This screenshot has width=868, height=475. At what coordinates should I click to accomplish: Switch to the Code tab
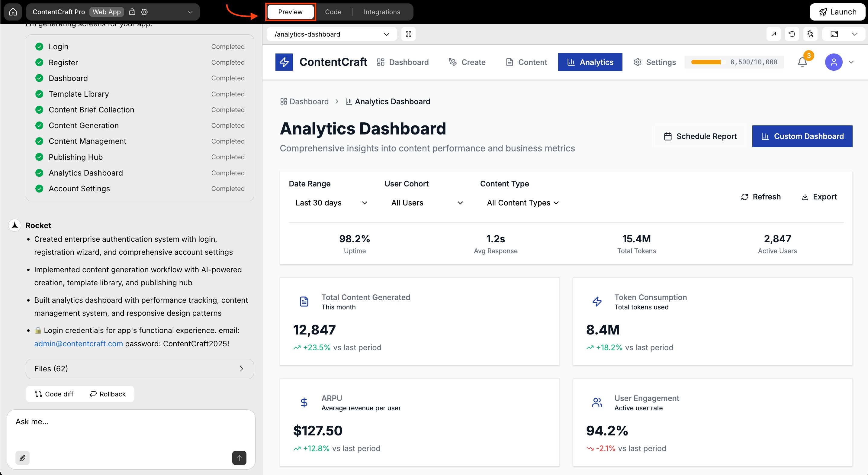click(333, 11)
